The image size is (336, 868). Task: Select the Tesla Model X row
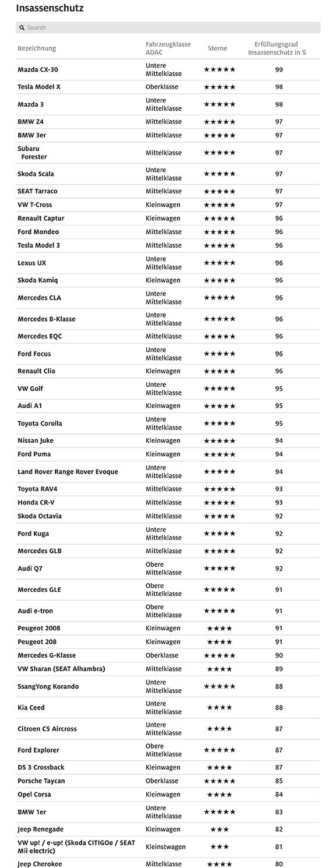168,87
